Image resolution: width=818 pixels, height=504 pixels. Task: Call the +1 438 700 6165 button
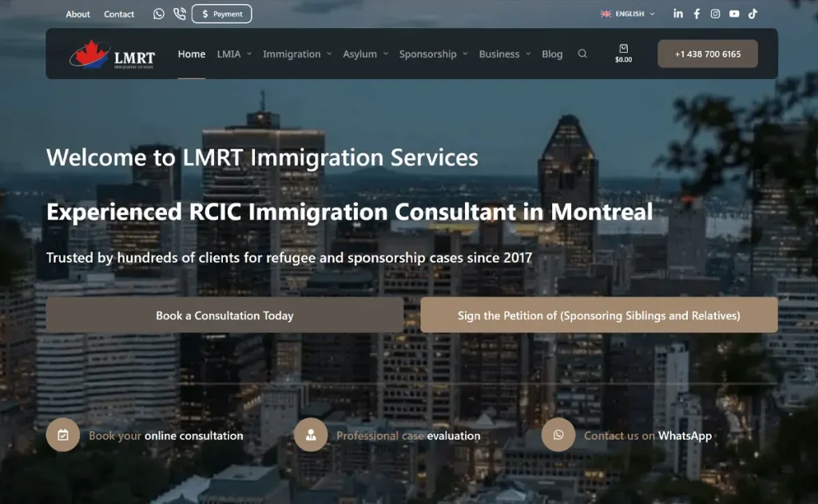click(707, 54)
